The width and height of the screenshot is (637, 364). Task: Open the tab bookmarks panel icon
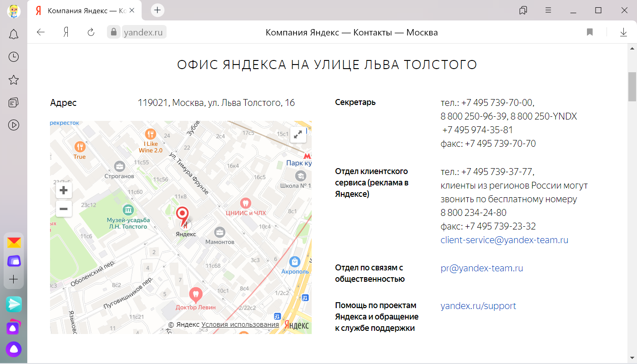pyautogui.click(x=523, y=10)
